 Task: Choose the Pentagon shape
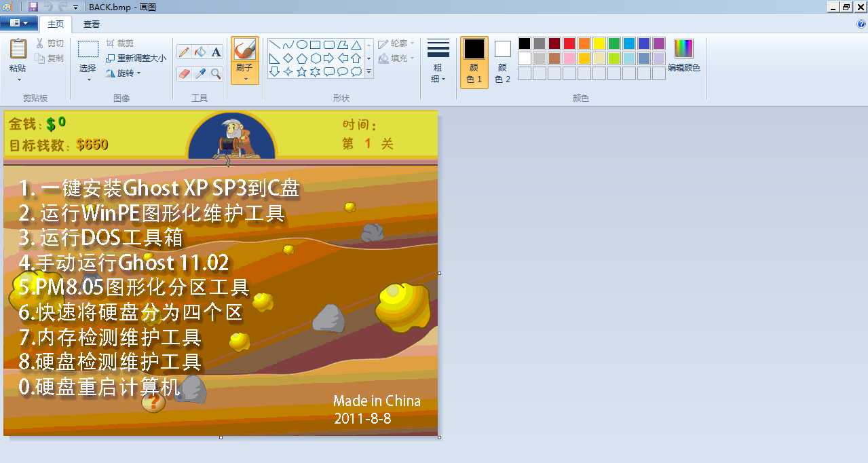pyautogui.click(x=301, y=58)
